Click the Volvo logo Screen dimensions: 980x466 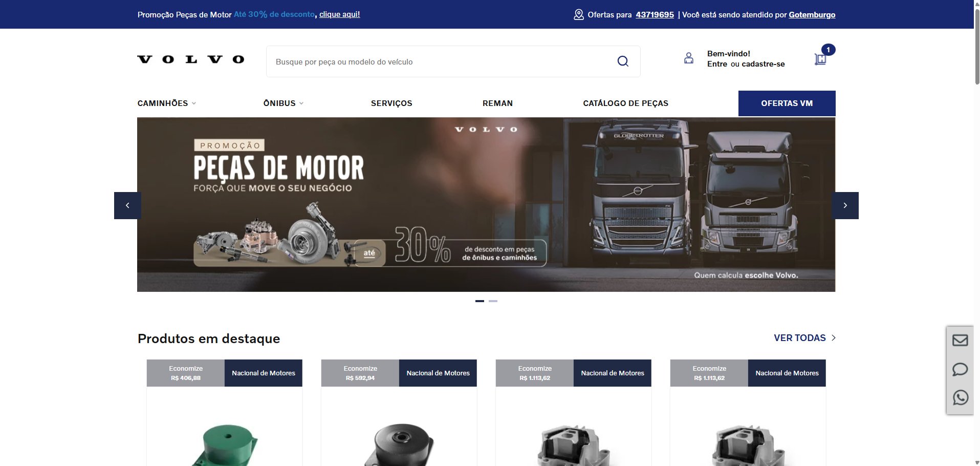(x=190, y=59)
